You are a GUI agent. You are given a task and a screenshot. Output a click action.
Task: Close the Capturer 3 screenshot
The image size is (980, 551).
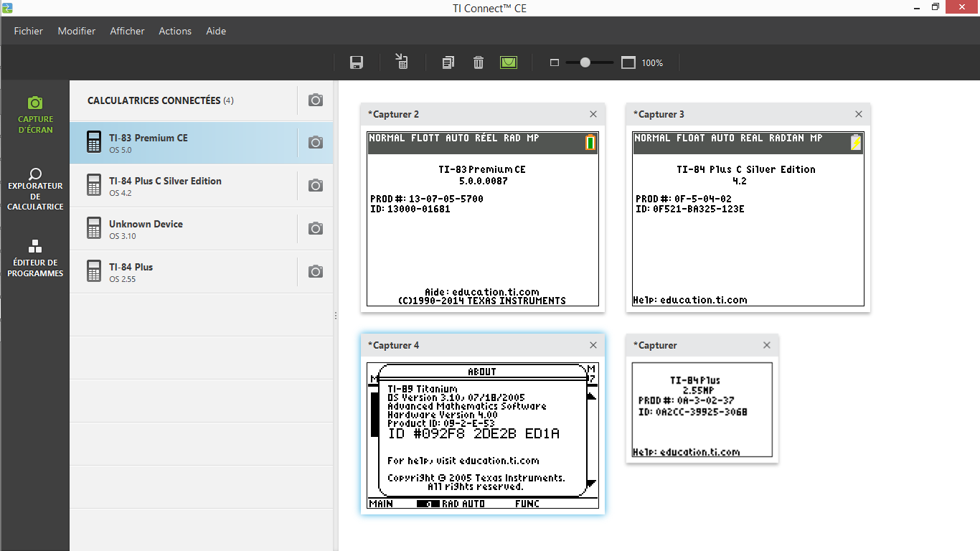coord(859,114)
